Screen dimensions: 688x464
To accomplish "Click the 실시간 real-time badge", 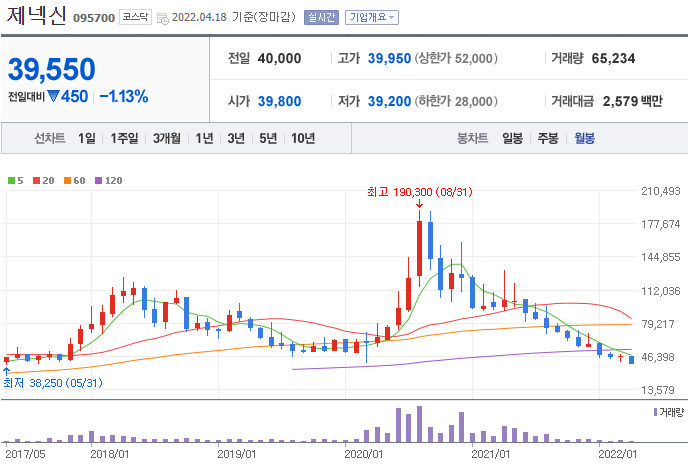I will coord(321,17).
